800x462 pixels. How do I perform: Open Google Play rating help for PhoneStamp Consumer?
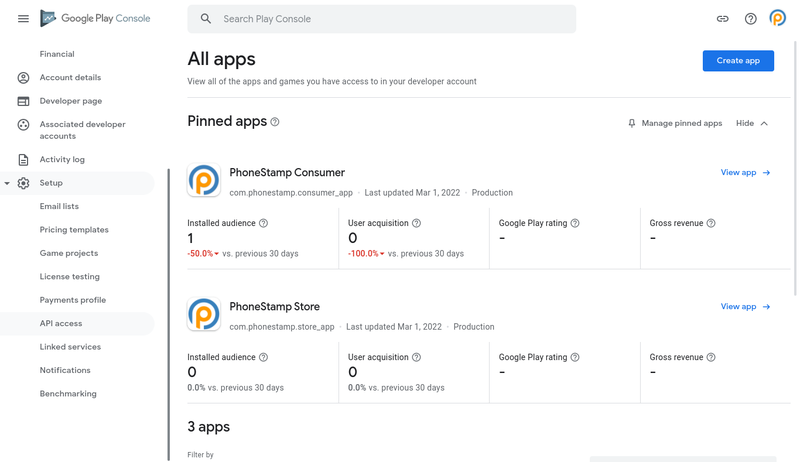575,223
